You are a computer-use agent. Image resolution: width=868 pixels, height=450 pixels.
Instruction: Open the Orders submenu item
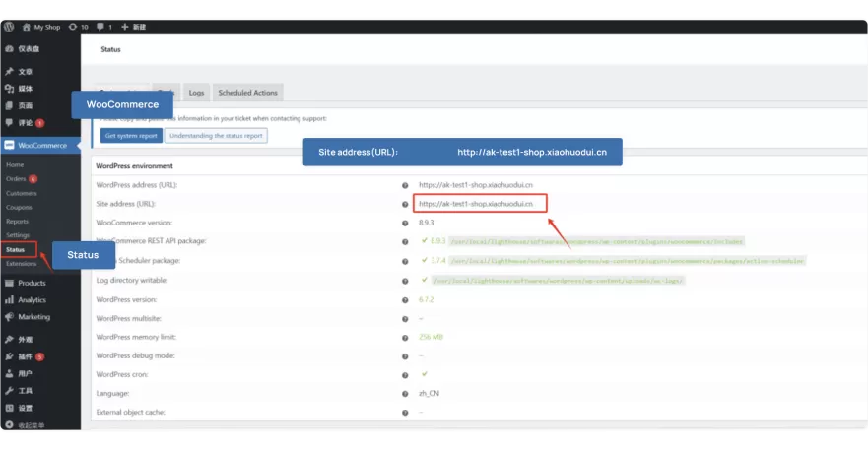pyautogui.click(x=21, y=179)
